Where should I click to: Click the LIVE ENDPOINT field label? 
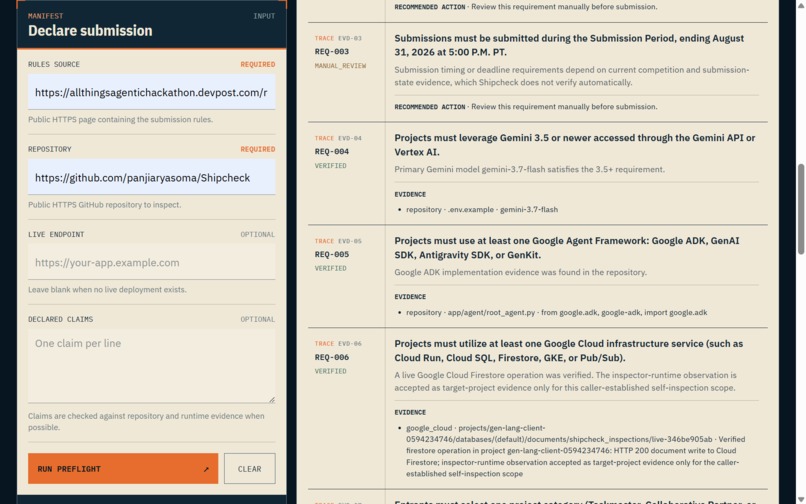tap(56, 235)
